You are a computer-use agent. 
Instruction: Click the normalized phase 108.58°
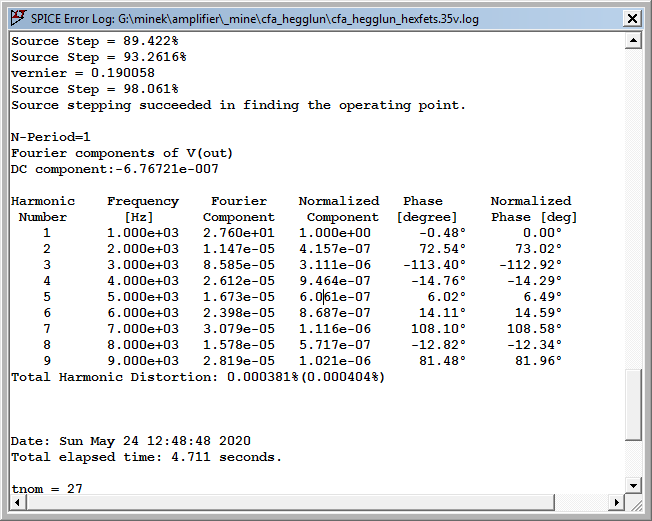(x=534, y=329)
